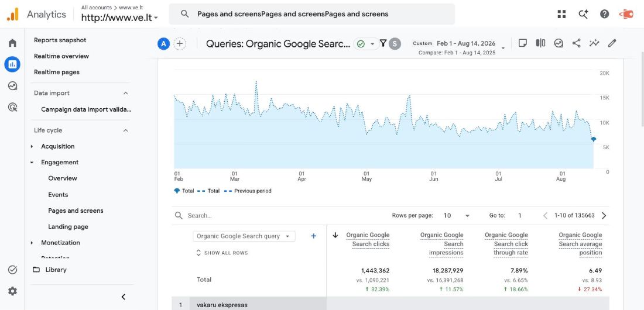This screenshot has height=310, width=644.
Task: Open the Google apps grid icon
Action: pos(561,14)
